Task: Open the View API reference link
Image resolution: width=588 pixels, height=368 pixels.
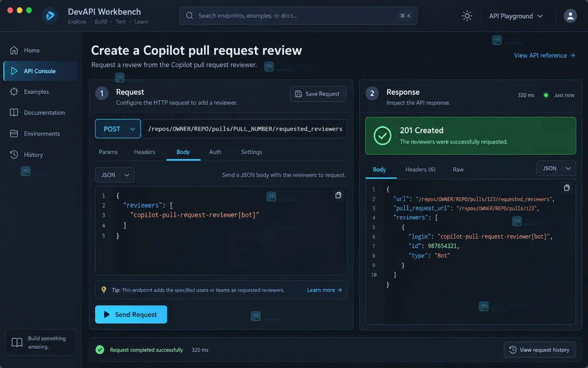Action: point(544,56)
